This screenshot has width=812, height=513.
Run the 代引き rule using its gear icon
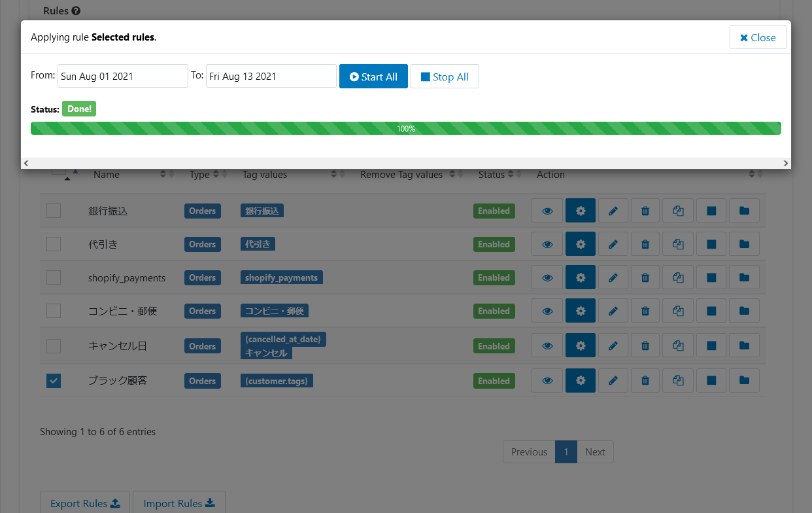coord(581,243)
